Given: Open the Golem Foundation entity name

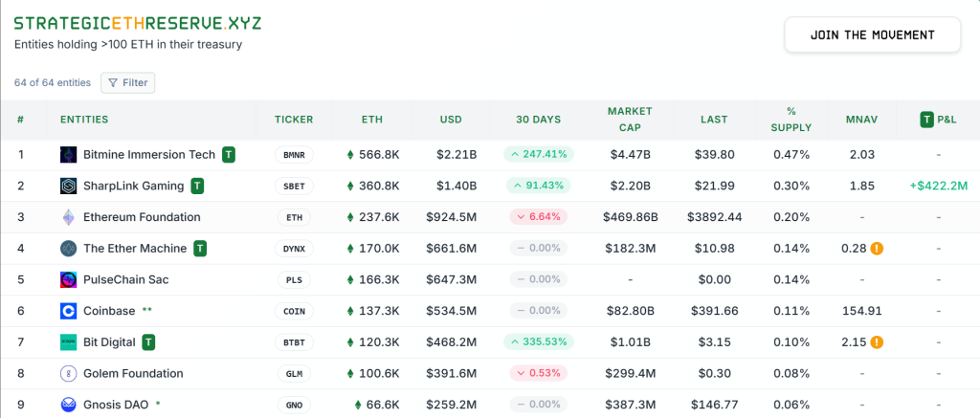Looking at the screenshot, I should [133, 374].
